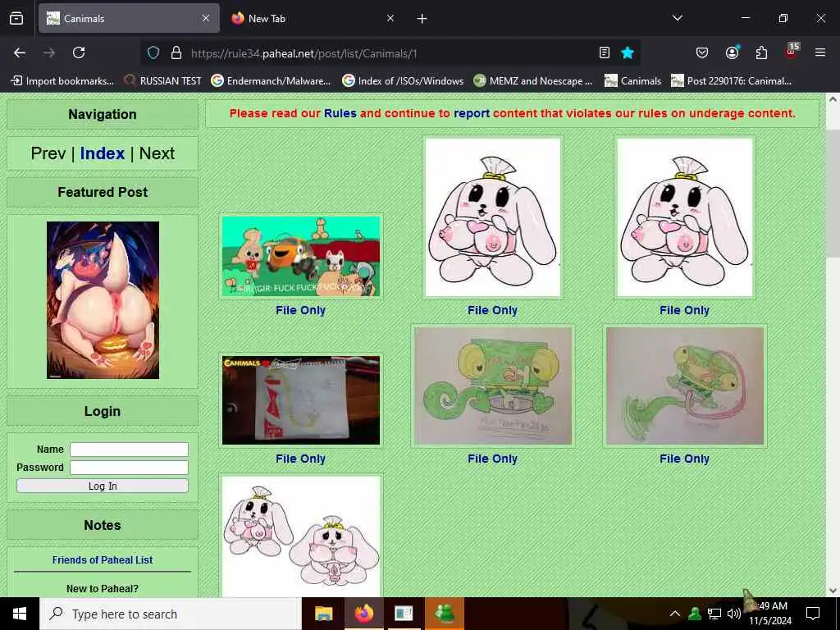Click the forward navigation arrow

[48, 52]
